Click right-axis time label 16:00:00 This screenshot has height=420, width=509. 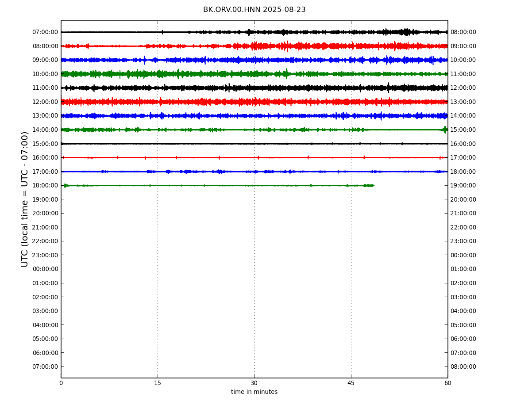(x=463, y=144)
